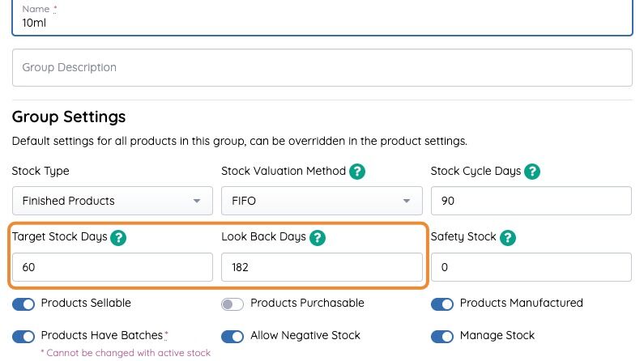This screenshot has width=644, height=361.
Task: Enable the Products Purchasable switch
Action: click(232, 304)
